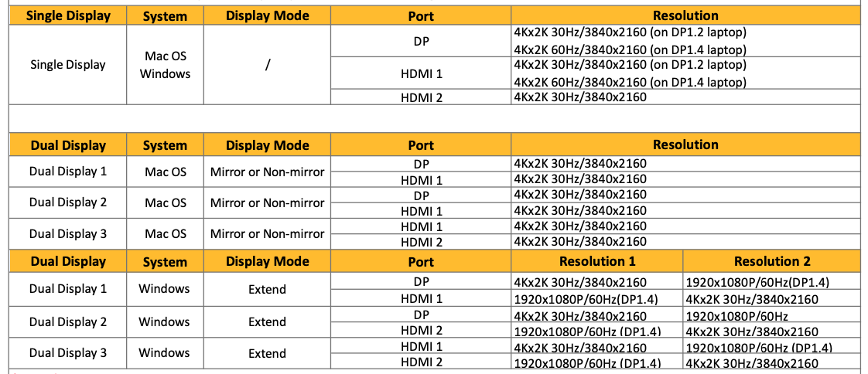Screen dimensions: 868x374
Task: Click the 4Kx2K 60Hz DP1.4 laptop line under DP
Action: point(630,49)
